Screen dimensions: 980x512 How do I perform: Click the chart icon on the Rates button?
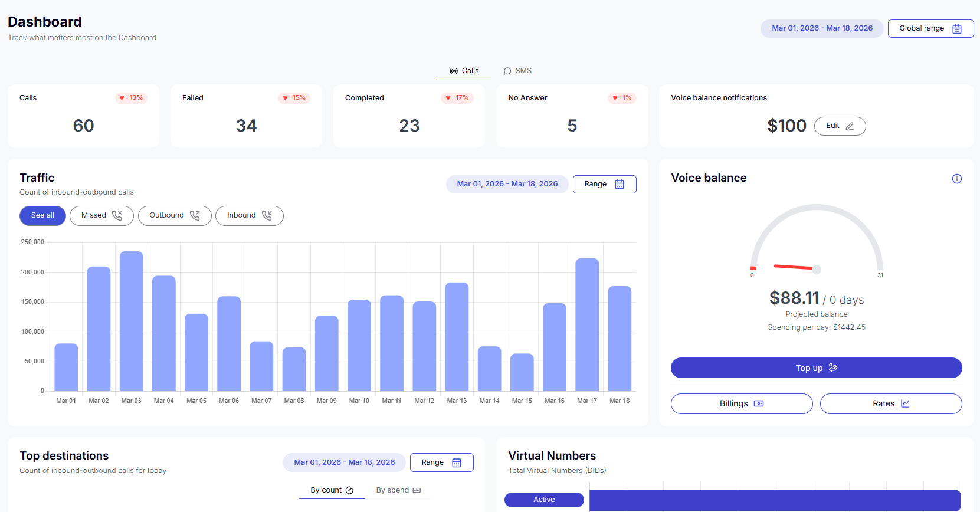click(x=905, y=403)
